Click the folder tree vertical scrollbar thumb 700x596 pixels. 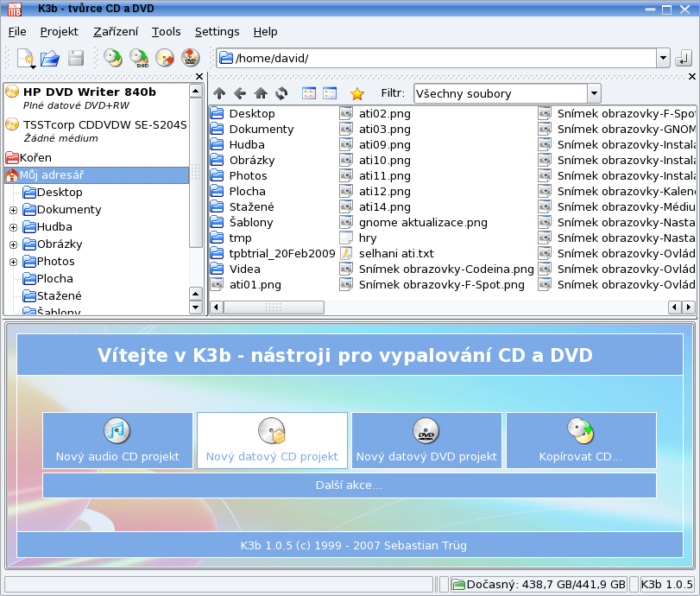(196, 173)
